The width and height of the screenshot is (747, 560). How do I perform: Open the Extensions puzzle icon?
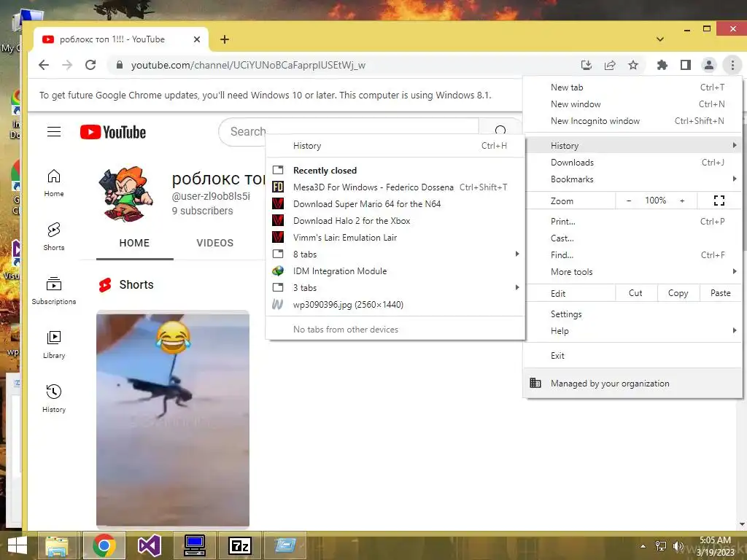pyautogui.click(x=662, y=65)
